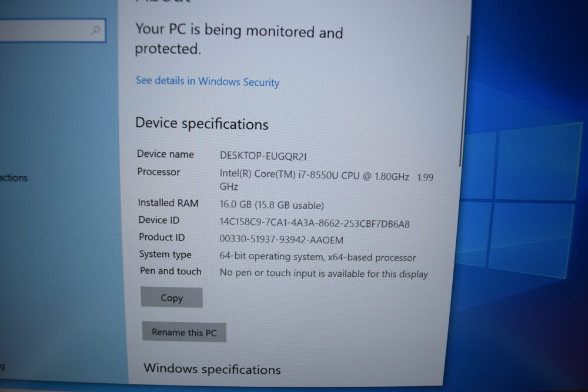Click the Product ID label

pos(162,237)
